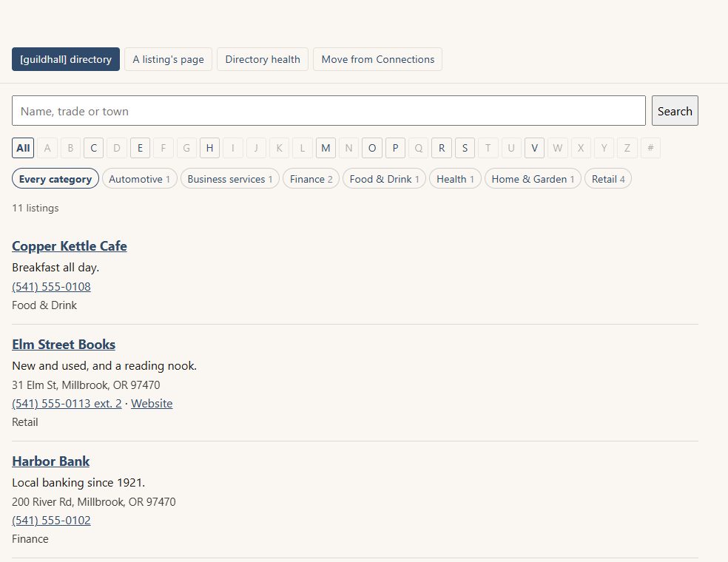Choose the Retail 4 category pill
The height and width of the screenshot is (562, 728).
point(607,179)
